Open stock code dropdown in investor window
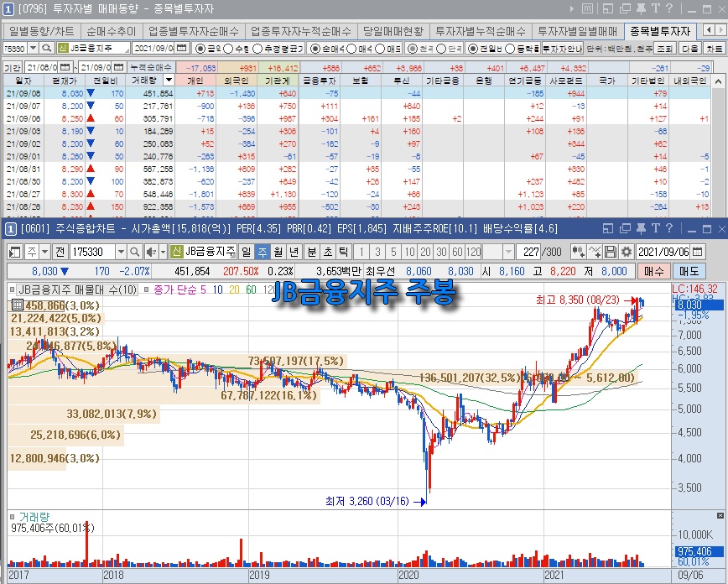Viewport: 728px width, 584px height. (33, 49)
